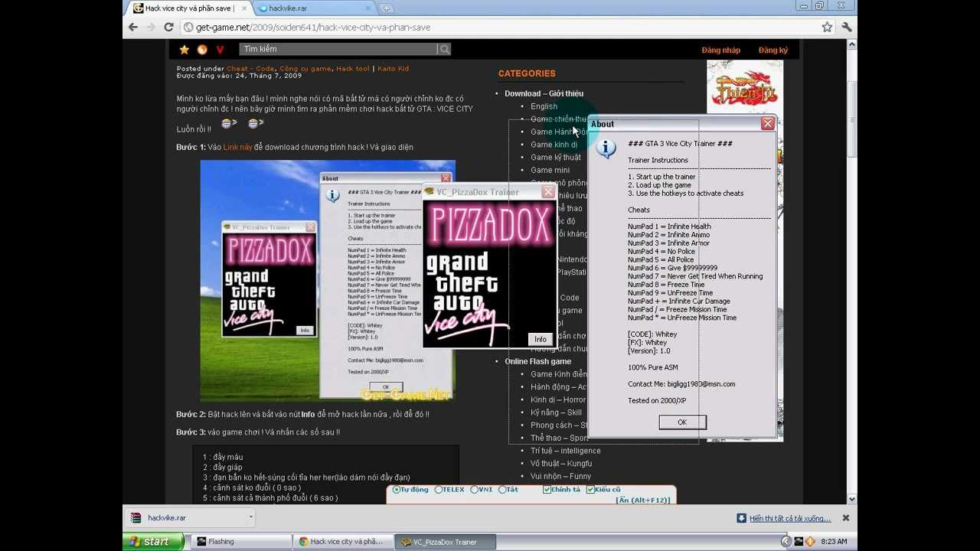The image size is (980, 551).
Task: Click the magnifier search icon beside Tìm kiếm
Action: [444, 49]
